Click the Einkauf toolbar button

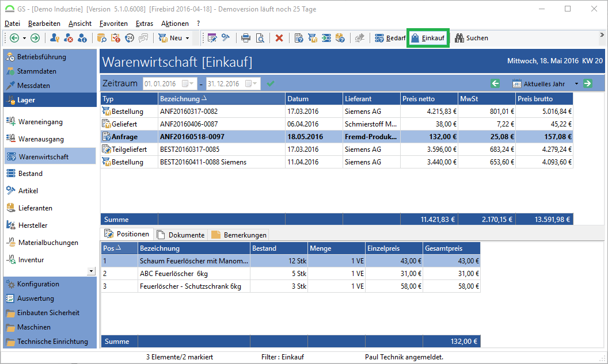(x=428, y=38)
